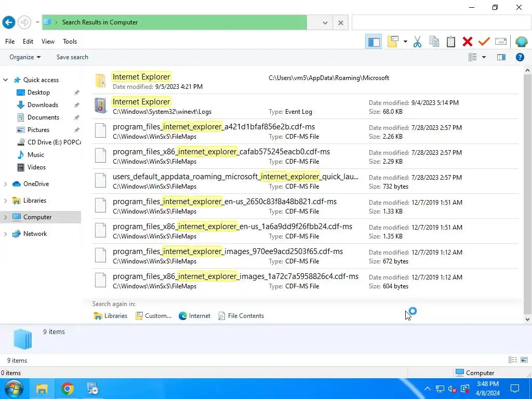The image size is (532, 399).
Task: Open the Organize dropdown menu
Action: (x=25, y=57)
